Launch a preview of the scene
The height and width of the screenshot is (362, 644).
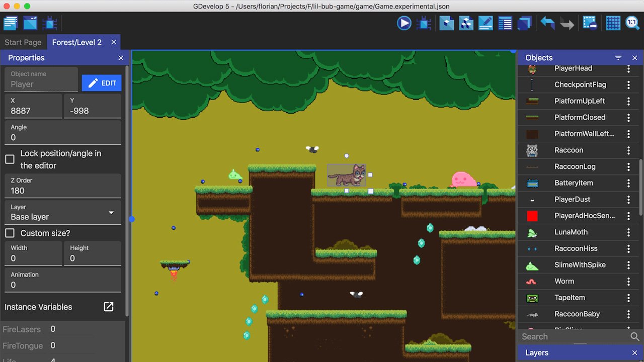pyautogui.click(x=404, y=23)
